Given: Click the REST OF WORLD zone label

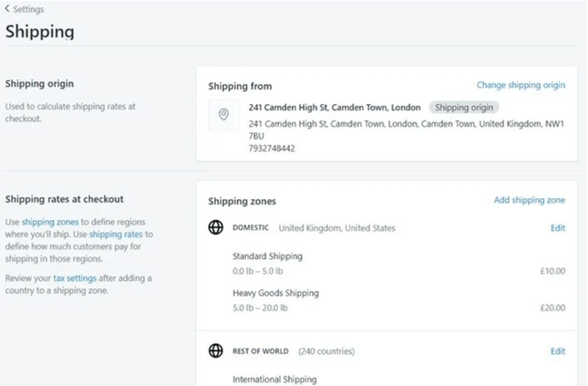Looking at the screenshot, I should [261, 351].
